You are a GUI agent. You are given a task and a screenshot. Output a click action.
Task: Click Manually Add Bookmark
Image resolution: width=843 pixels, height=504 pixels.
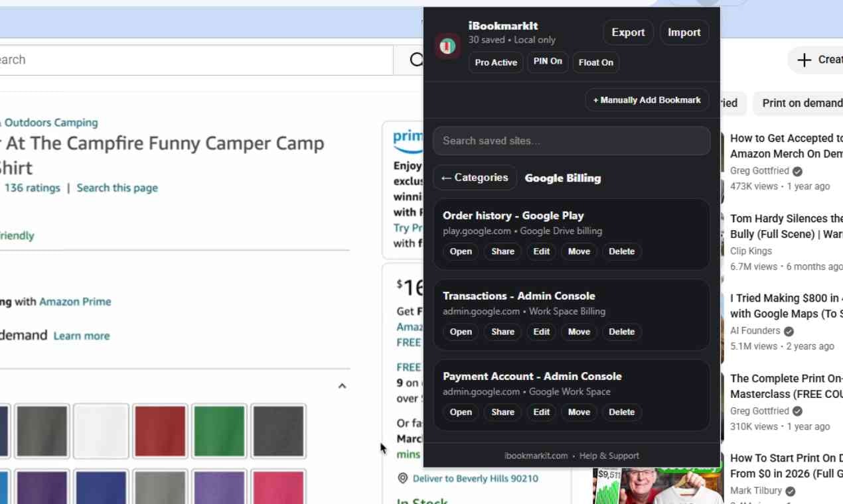(647, 99)
